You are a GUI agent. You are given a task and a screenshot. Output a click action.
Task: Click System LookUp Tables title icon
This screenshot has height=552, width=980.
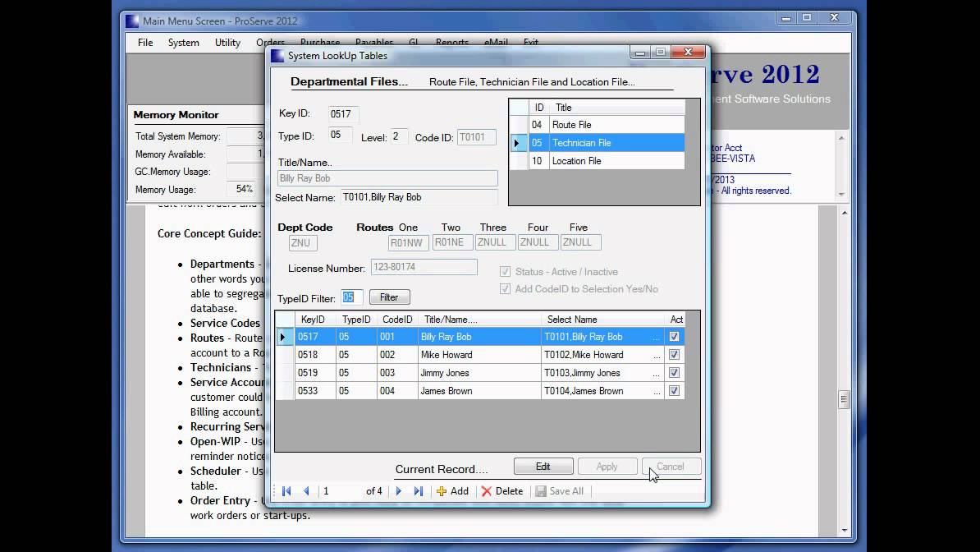[x=277, y=56]
